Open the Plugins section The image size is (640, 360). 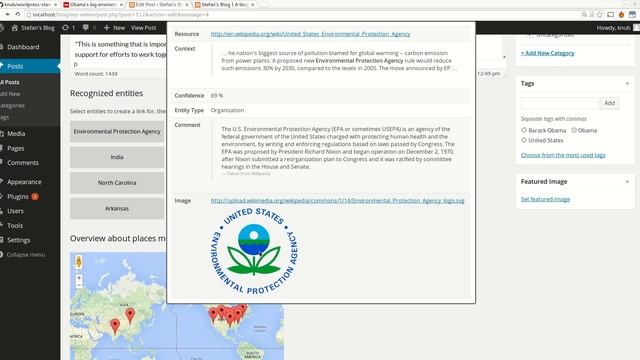pos(18,196)
